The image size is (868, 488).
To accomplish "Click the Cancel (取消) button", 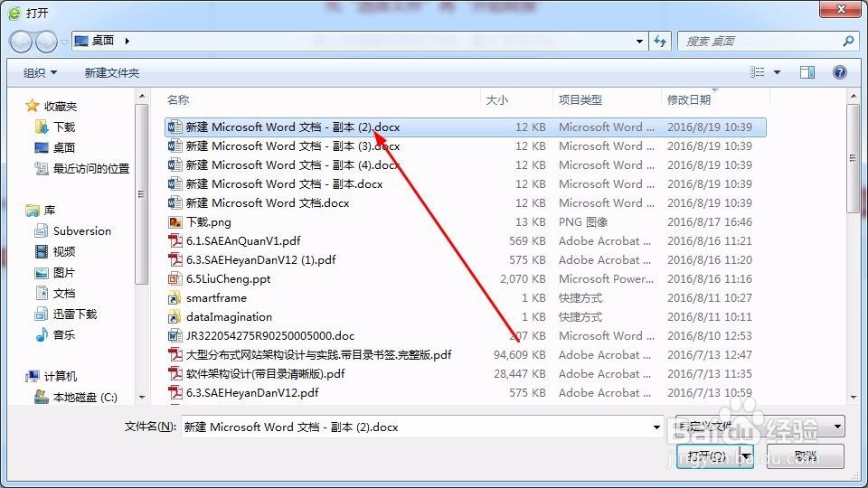I will [x=806, y=456].
